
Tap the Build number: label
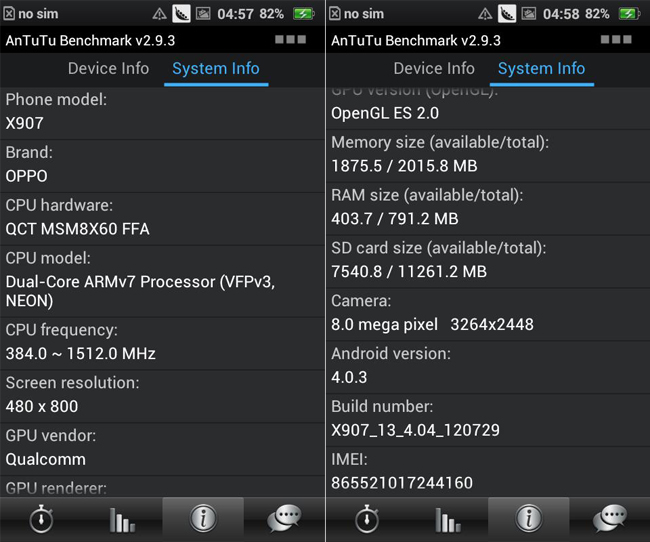[x=382, y=406]
